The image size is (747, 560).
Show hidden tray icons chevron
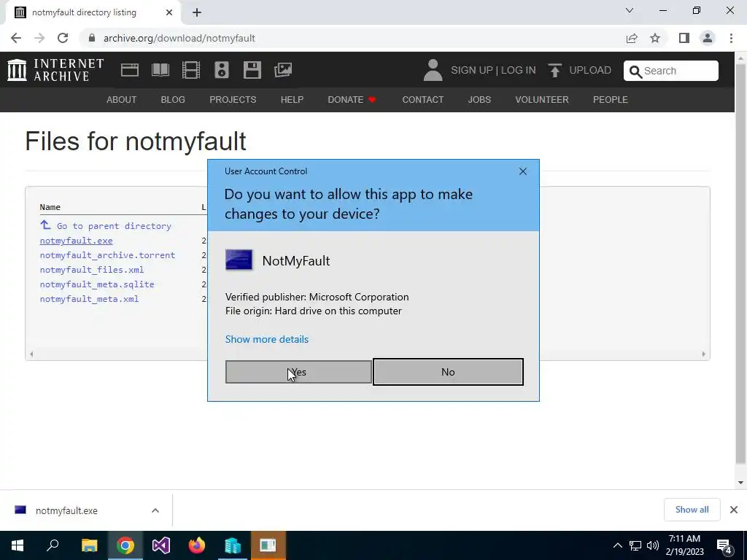(617, 545)
